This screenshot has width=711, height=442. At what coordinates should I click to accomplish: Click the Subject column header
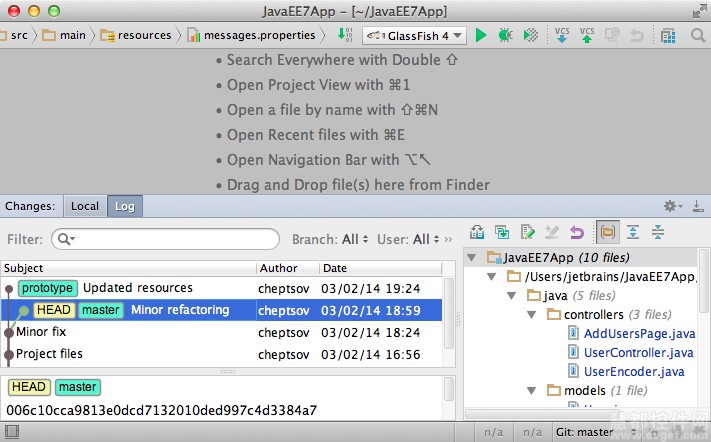coord(129,268)
